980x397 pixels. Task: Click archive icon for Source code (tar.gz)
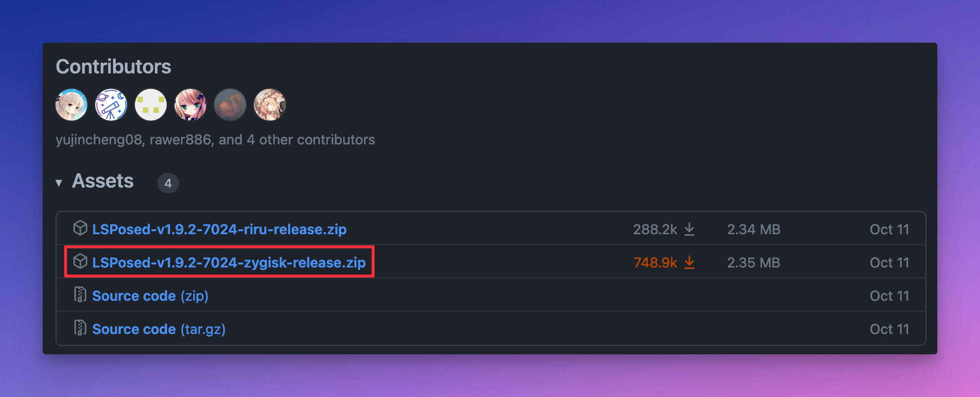[x=80, y=328]
